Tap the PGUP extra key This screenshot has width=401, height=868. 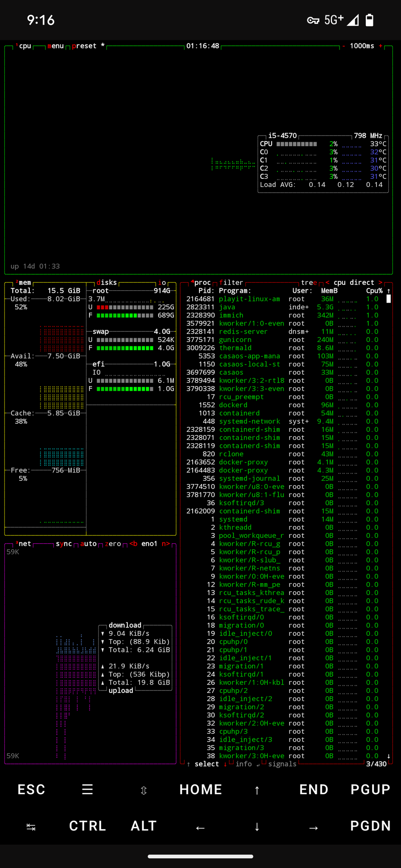pos(370,789)
